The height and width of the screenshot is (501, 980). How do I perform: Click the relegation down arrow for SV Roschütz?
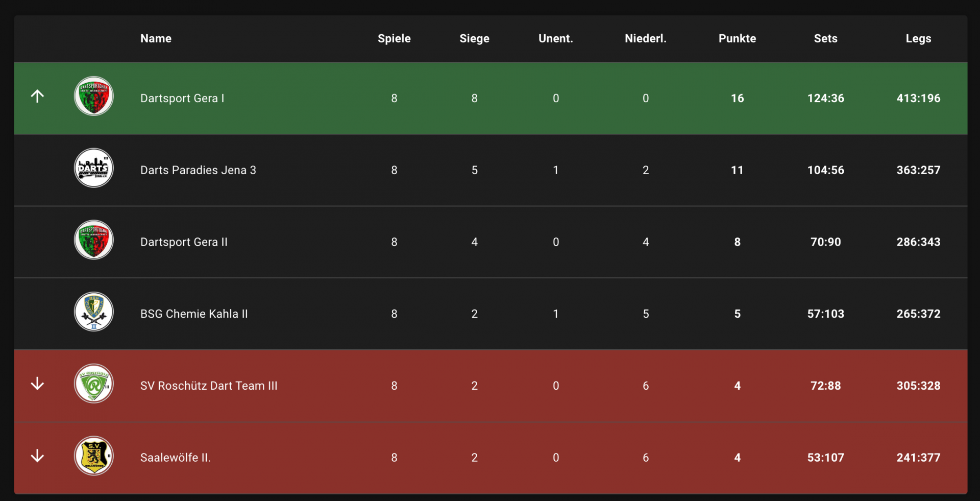coord(37,384)
